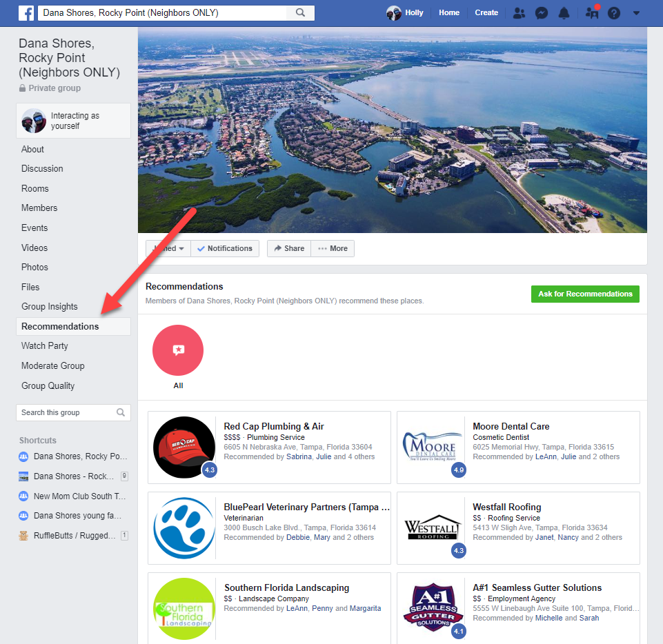Open the quick help question mark icon
This screenshot has width=663, height=644.
614,13
